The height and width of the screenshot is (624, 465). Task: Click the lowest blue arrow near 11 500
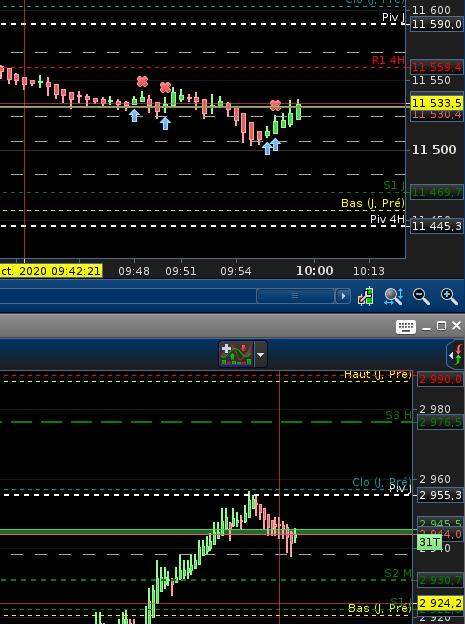267,148
